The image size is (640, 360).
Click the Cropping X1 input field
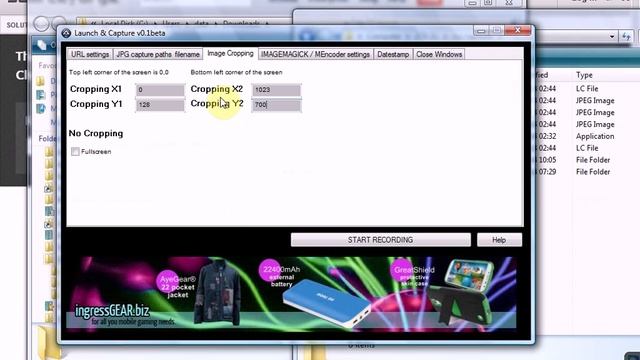point(160,90)
